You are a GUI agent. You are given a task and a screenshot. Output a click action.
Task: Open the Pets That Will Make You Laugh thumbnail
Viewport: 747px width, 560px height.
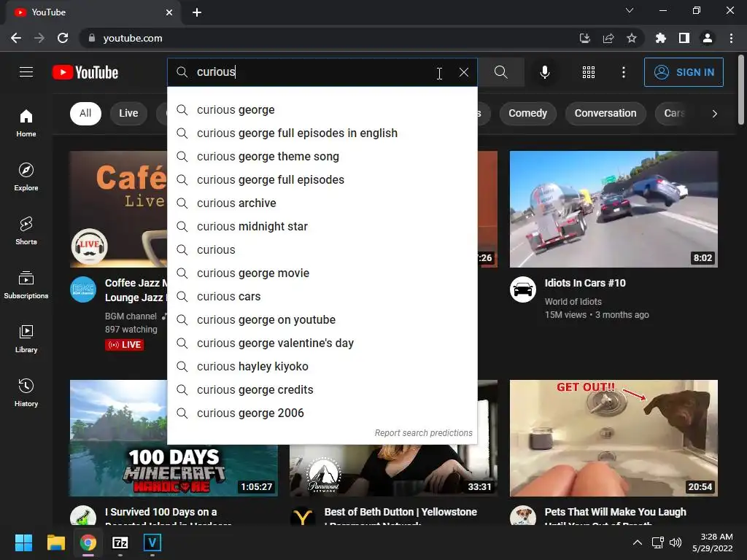pyautogui.click(x=614, y=438)
